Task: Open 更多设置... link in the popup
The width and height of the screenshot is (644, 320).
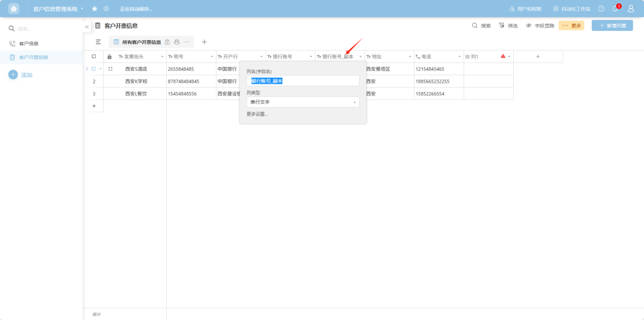Action: (257, 114)
